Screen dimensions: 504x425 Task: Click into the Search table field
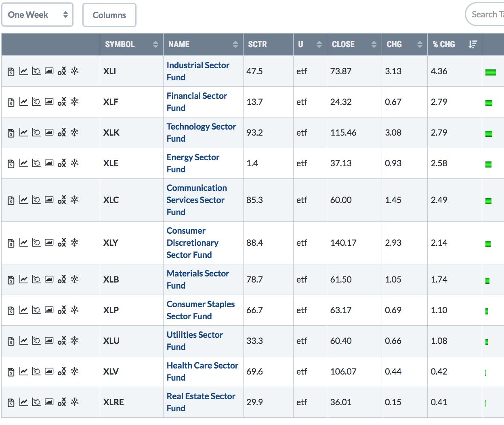click(x=487, y=15)
